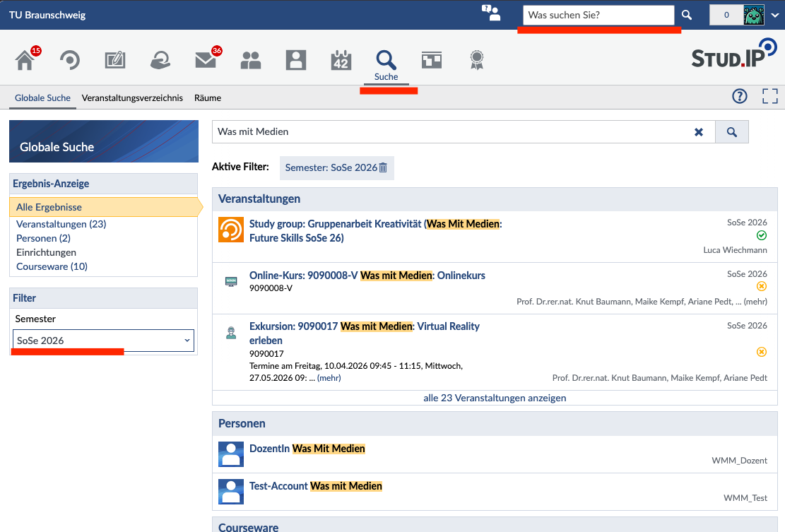Open the Start page home icon

(25, 60)
